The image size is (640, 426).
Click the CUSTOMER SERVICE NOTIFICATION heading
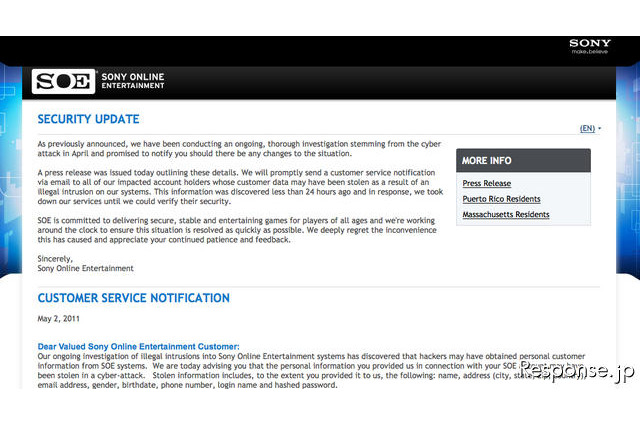coord(133,298)
